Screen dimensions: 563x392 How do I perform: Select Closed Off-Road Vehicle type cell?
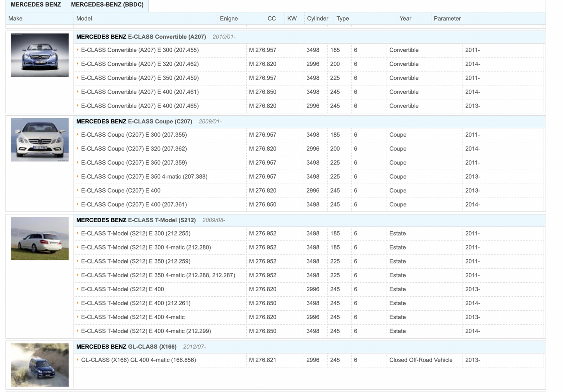[421, 360]
